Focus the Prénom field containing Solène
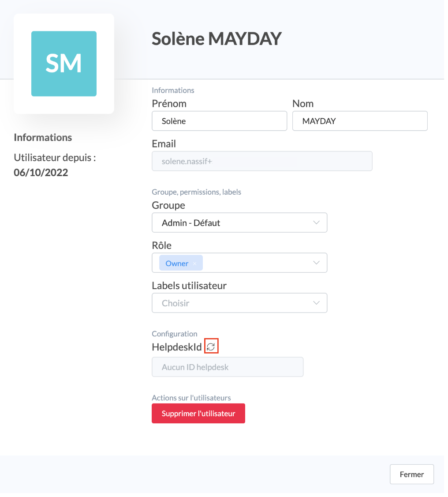448x497 pixels. (x=219, y=121)
